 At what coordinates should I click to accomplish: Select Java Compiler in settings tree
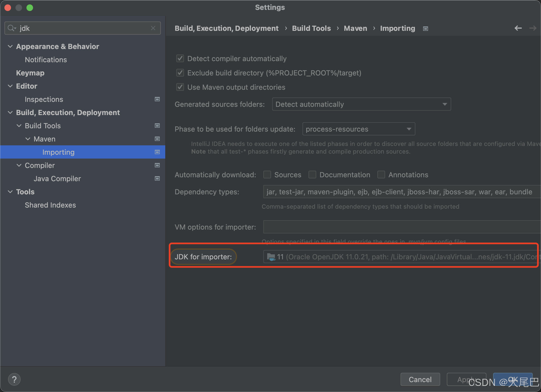click(x=57, y=178)
